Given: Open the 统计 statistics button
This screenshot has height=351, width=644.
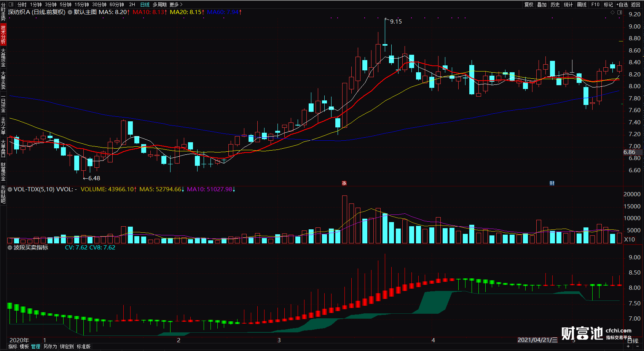Looking at the screenshot, I should (568, 5).
